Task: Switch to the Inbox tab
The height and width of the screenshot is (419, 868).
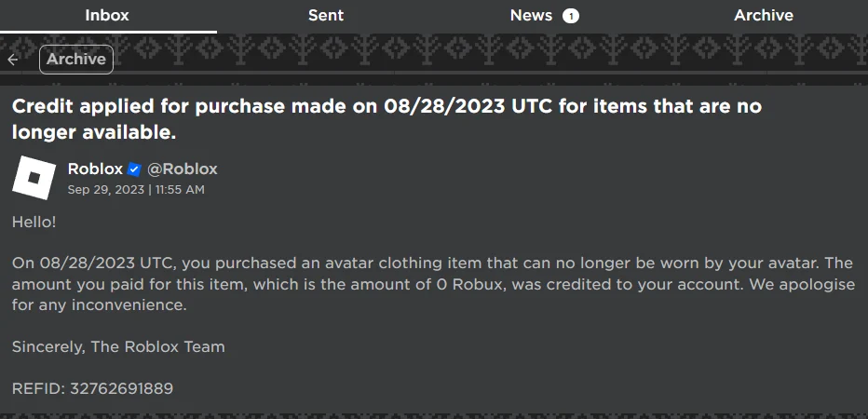Action: pos(107,16)
